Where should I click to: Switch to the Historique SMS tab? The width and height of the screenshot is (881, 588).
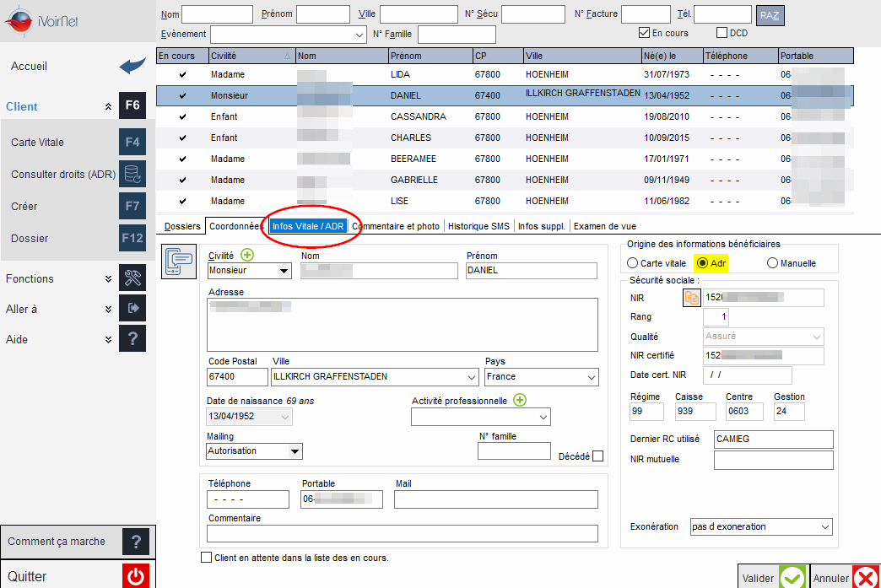coord(478,226)
